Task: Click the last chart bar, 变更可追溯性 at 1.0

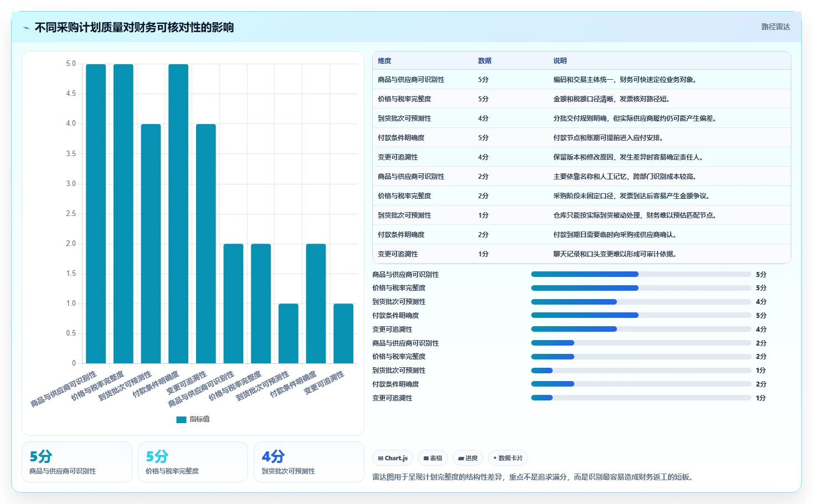Action: click(x=343, y=333)
